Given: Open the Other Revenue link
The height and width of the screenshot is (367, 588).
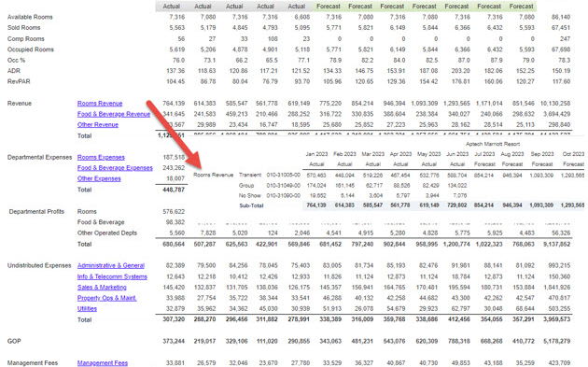Looking at the screenshot, I should [97, 124].
